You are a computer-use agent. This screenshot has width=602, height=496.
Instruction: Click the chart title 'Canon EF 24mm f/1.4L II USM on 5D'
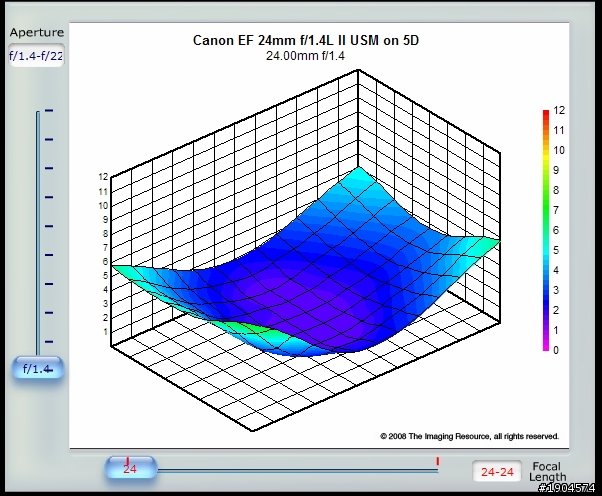pyautogui.click(x=306, y=40)
